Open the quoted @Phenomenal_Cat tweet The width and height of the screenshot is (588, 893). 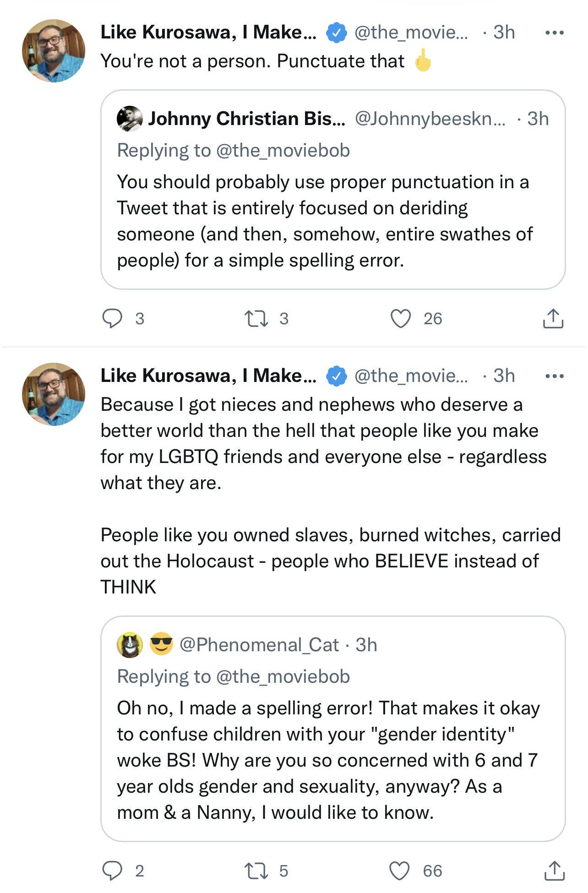(333, 729)
